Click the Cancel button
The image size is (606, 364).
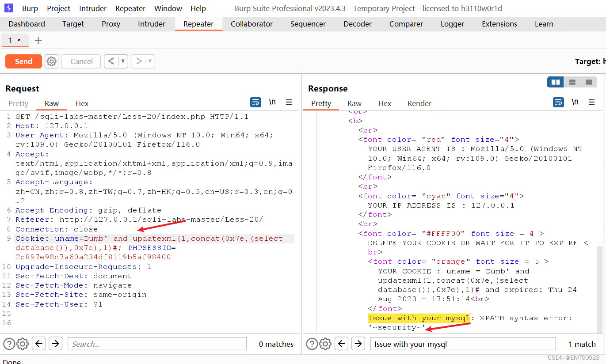(x=81, y=61)
